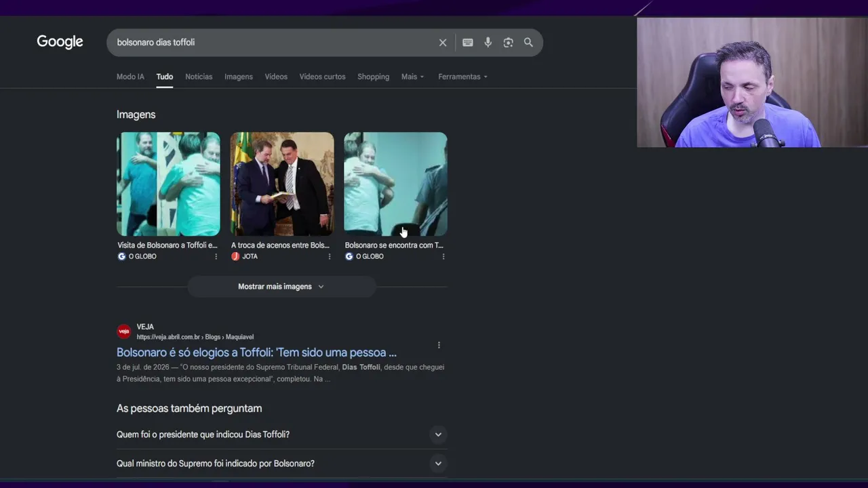Click the 'As pessoas também perguntam' heading
Image resolution: width=868 pixels, height=488 pixels.
tap(189, 408)
